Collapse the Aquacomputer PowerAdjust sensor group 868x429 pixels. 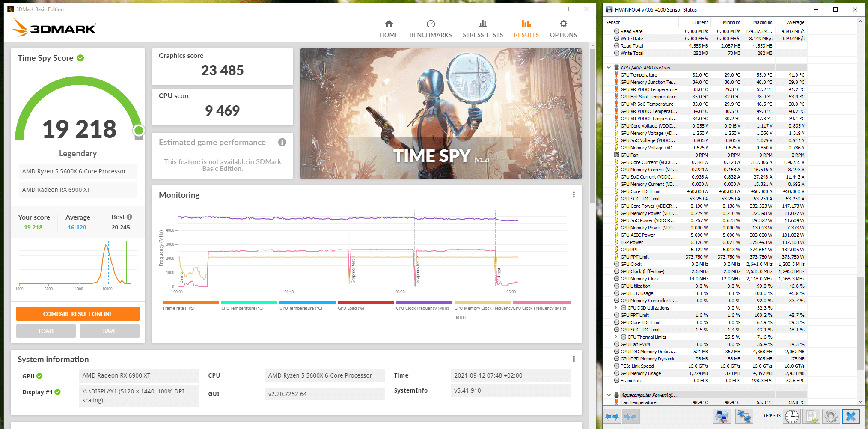coord(609,395)
